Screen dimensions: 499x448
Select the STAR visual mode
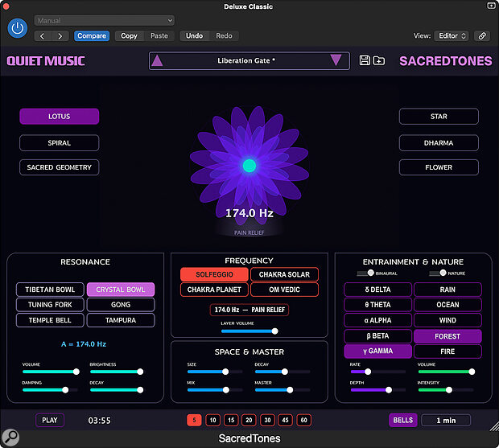pyautogui.click(x=439, y=117)
